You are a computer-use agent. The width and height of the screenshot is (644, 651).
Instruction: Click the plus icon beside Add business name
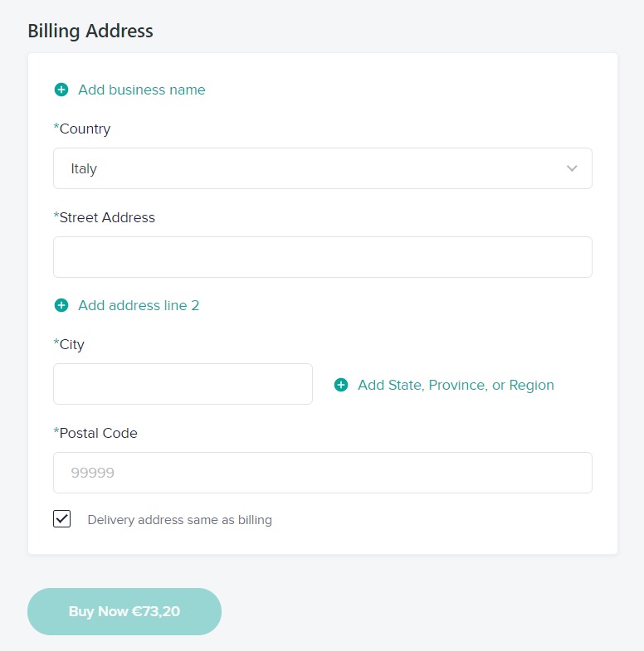[61, 90]
